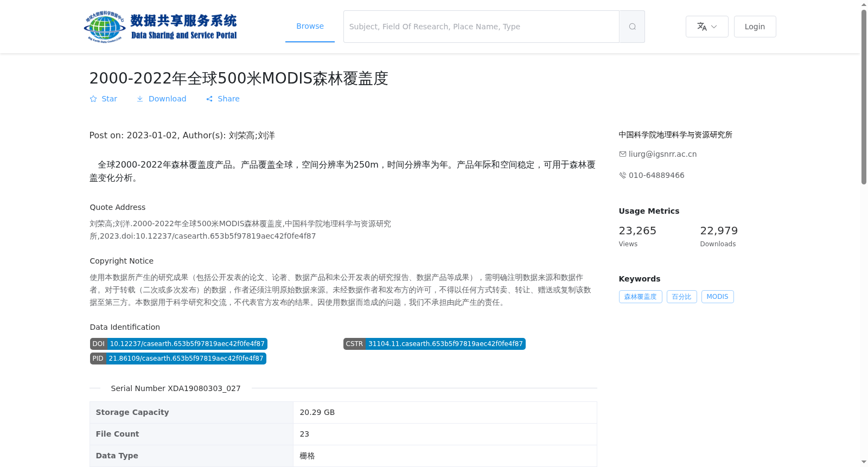Screen dimensions: 868x467
Task: Select the 百分比 keyword tag
Action: click(681, 297)
